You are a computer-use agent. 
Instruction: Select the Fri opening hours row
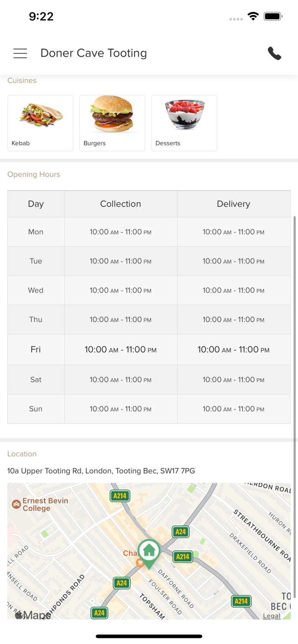click(x=149, y=349)
